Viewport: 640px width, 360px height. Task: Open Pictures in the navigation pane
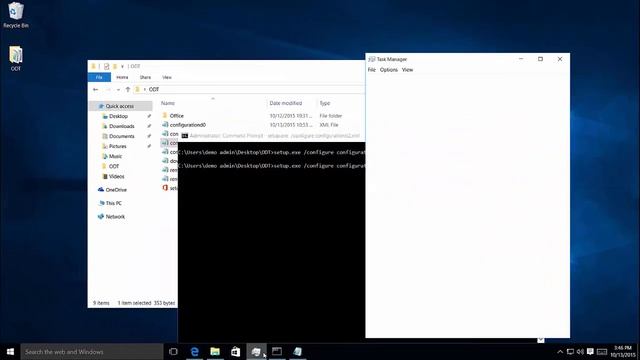coord(118,146)
